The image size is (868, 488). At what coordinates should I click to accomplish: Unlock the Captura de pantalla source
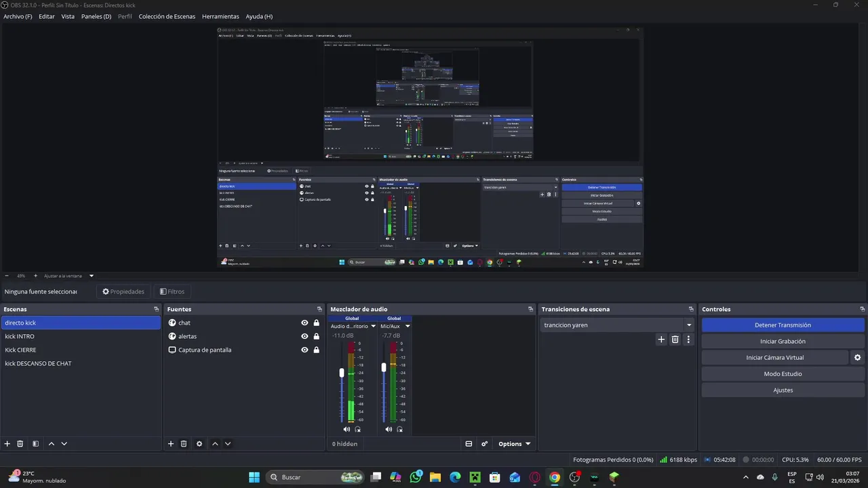tap(316, 350)
